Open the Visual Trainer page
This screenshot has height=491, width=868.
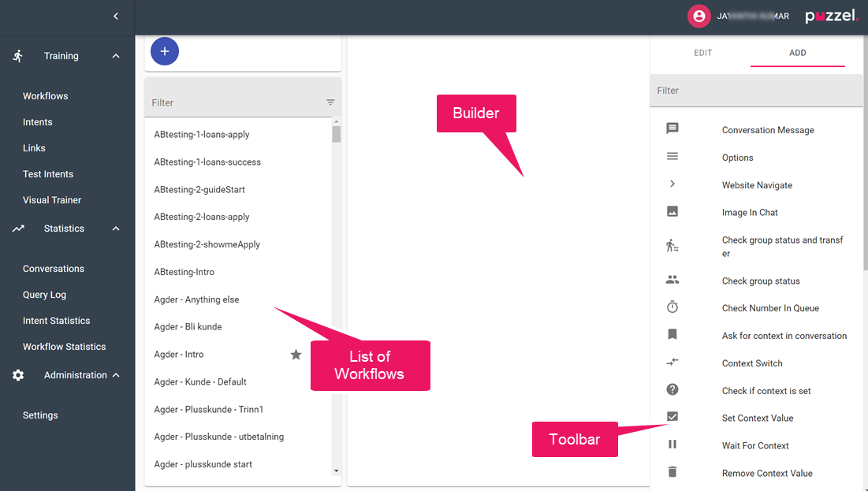52,200
